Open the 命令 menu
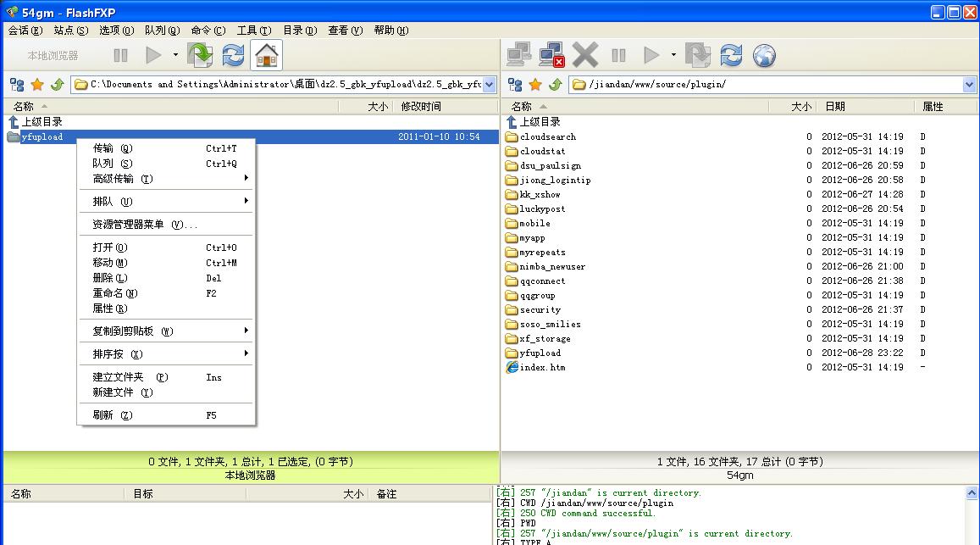Screen dimensions: 980x545 tap(208, 30)
